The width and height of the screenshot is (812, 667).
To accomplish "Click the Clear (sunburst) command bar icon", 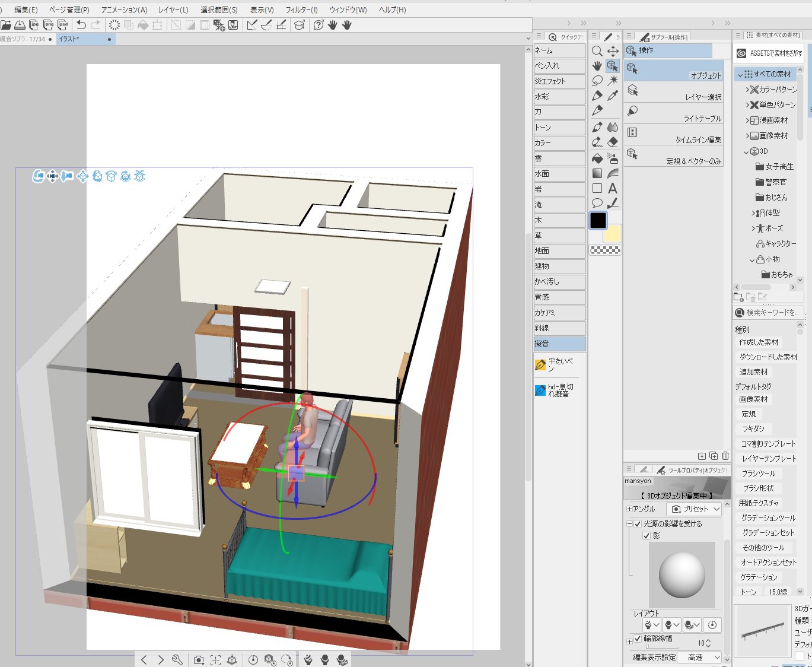I will coord(114,25).
